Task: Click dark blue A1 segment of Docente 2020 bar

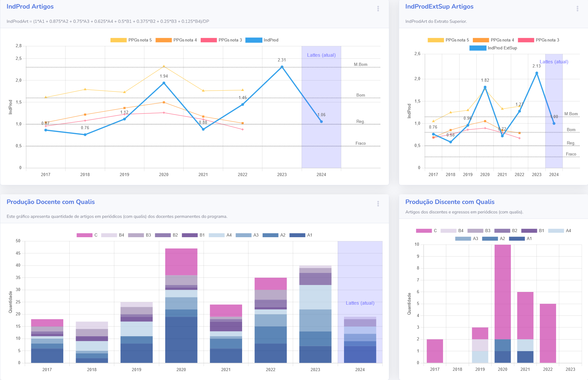Action: (181, 340)
